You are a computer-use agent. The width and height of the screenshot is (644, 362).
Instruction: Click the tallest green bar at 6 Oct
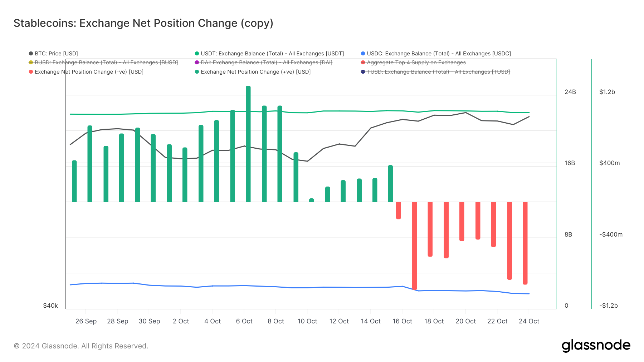click(248, 143)
